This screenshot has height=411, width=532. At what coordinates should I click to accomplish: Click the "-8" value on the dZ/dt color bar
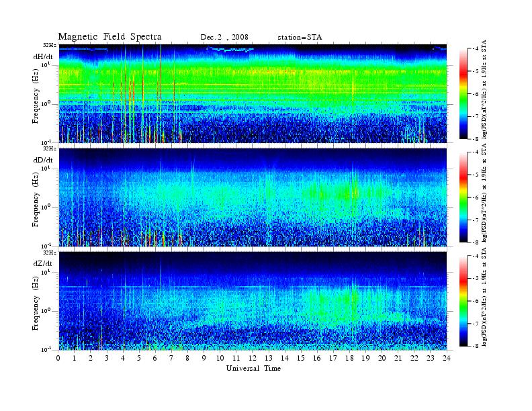[476, 346]
